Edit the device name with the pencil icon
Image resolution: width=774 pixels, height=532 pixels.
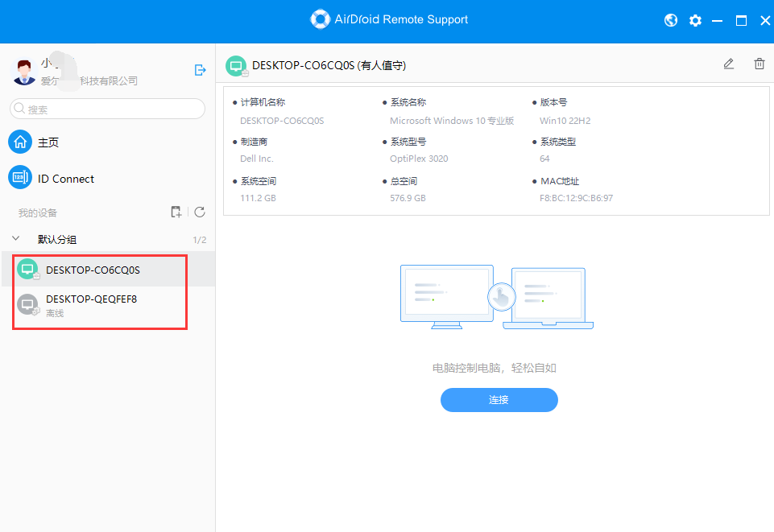coord(729,64)
